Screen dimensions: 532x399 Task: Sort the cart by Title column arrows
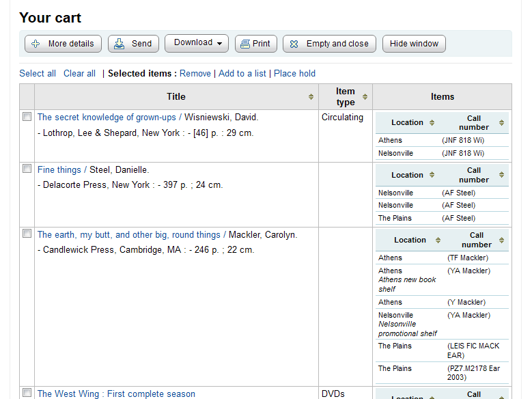pyautogui.click(x=311, y=97)
